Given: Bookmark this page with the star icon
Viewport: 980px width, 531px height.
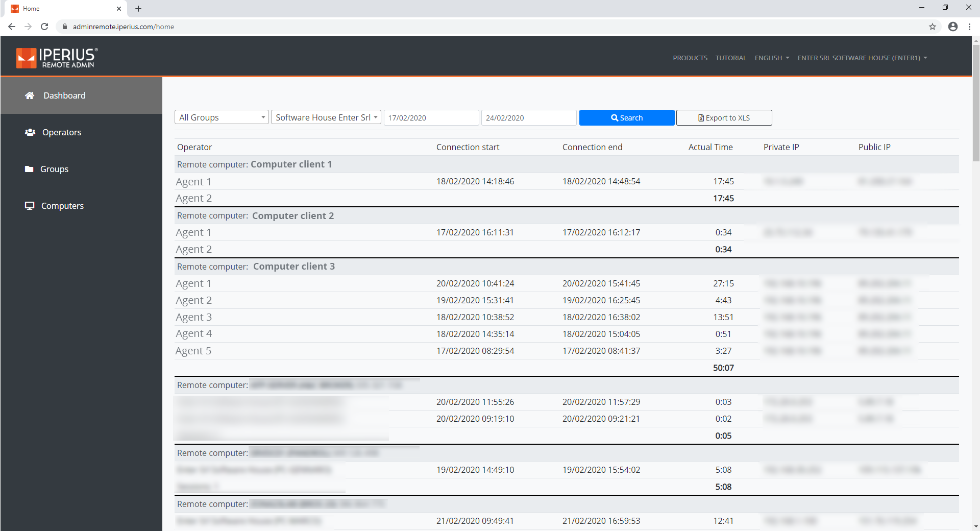Looking at the screenshot, I should point(933,27).
